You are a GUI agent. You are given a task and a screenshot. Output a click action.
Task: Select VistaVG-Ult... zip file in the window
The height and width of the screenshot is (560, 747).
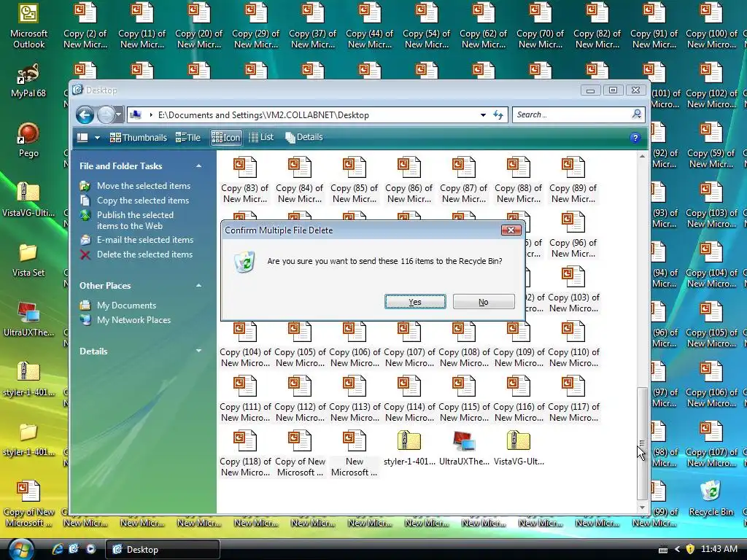[x=519, y=448]
